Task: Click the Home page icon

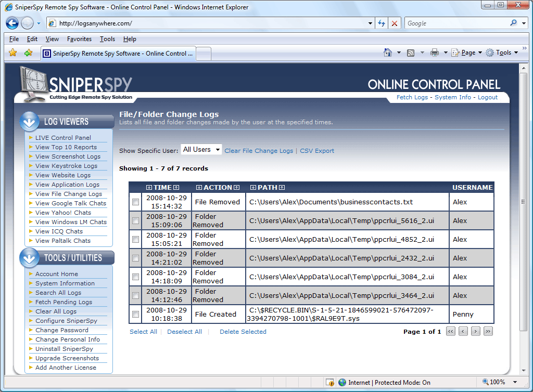Action: 387,53
